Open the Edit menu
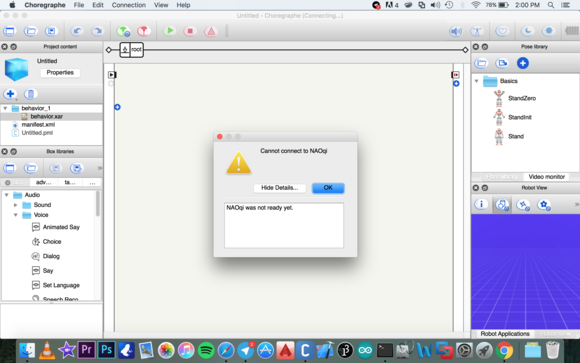 [x=98, y=5]
